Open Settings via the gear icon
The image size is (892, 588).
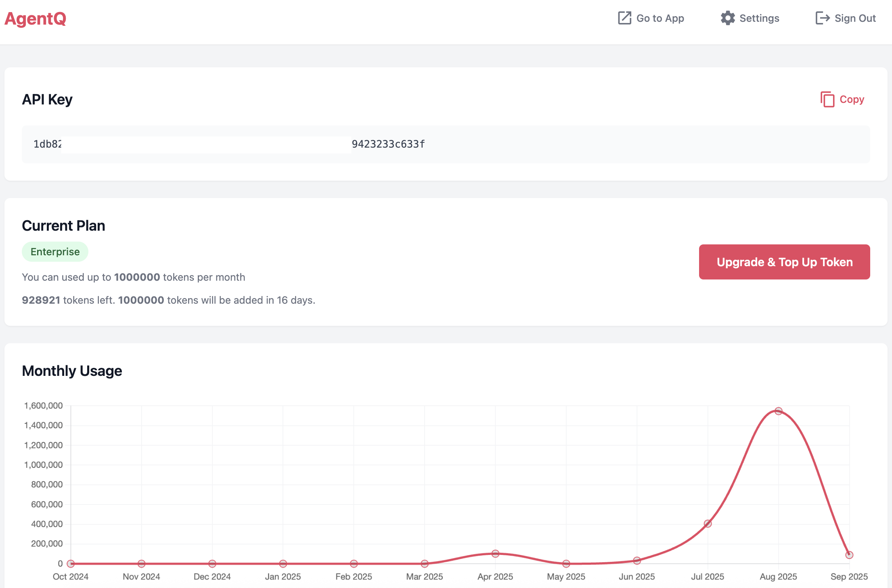[727, 18]
